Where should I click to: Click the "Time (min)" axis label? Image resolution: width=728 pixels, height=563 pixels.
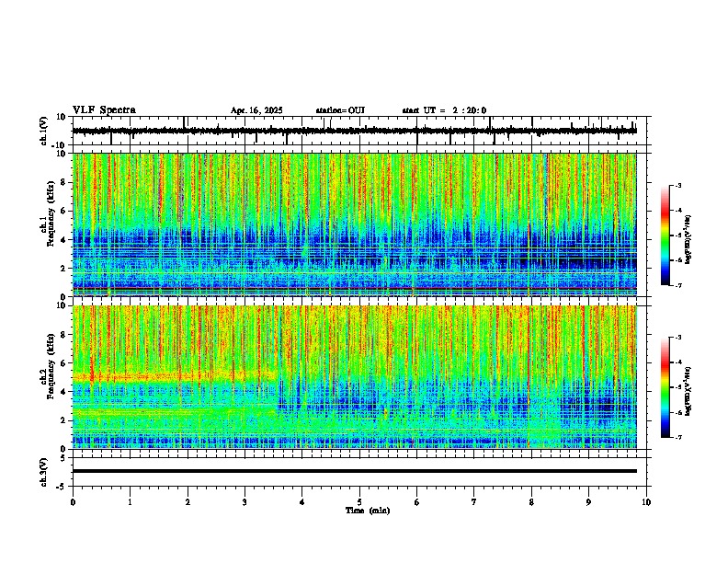pyautogui.click(x=368, y=511)
